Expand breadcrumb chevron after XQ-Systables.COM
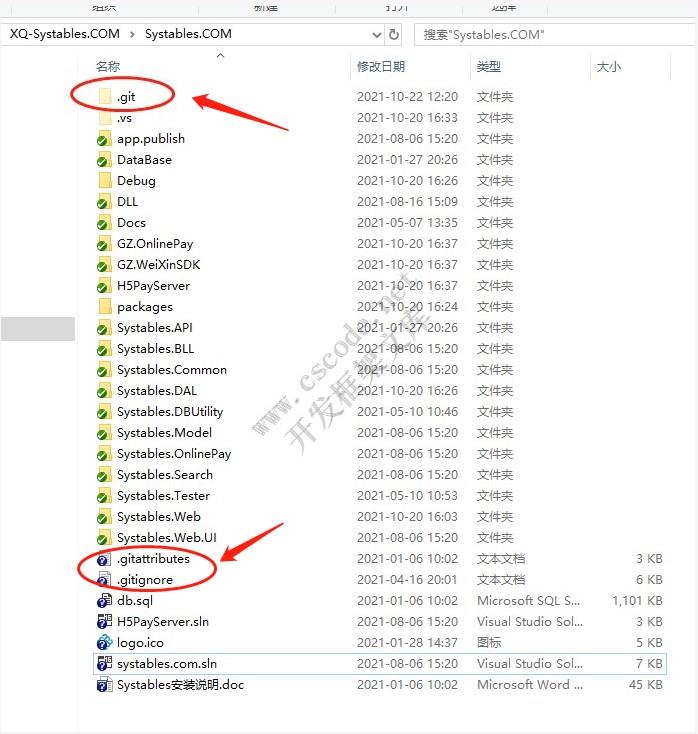 tap(132, 34)
